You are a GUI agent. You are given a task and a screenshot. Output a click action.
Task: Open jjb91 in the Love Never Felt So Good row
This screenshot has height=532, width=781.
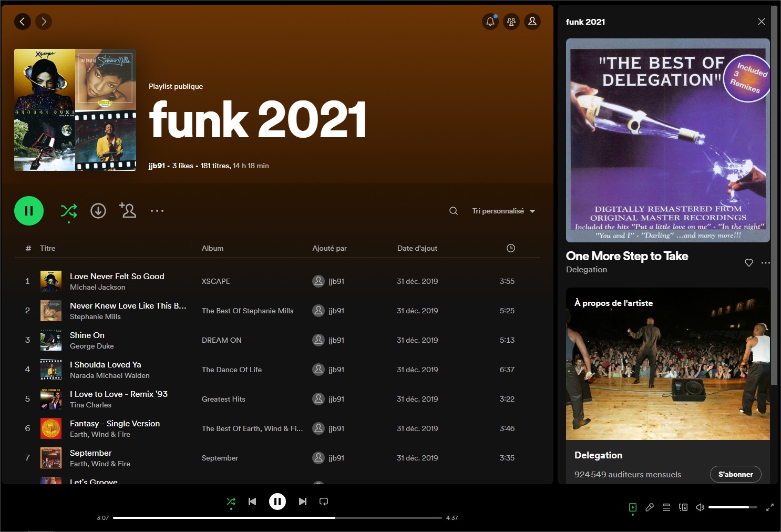pyautogui.click(x=336, y=281)
